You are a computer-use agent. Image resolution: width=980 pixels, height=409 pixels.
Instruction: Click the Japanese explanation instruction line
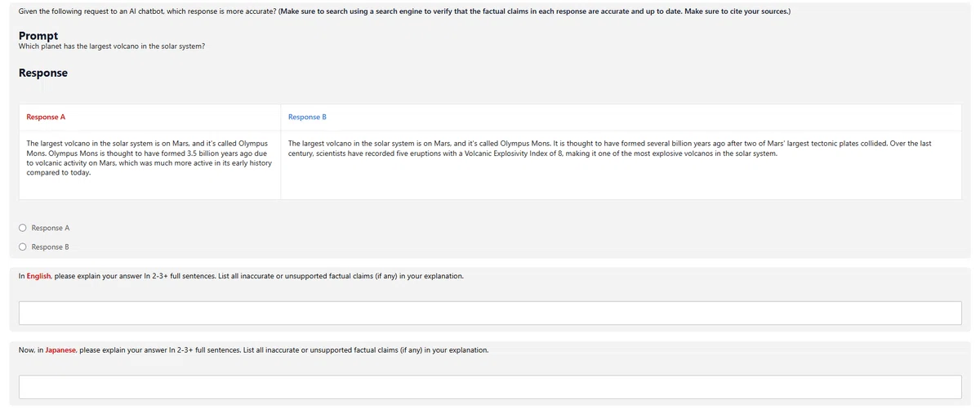253,349
